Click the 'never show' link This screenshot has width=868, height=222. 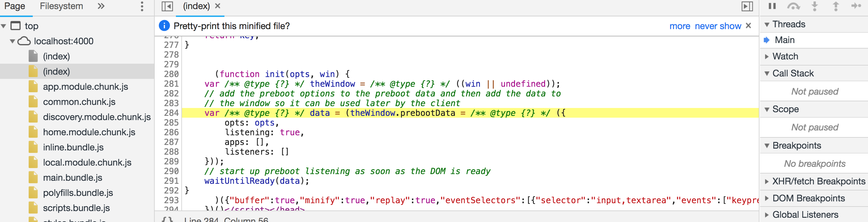pyautogui.click(x=718, y=26)
